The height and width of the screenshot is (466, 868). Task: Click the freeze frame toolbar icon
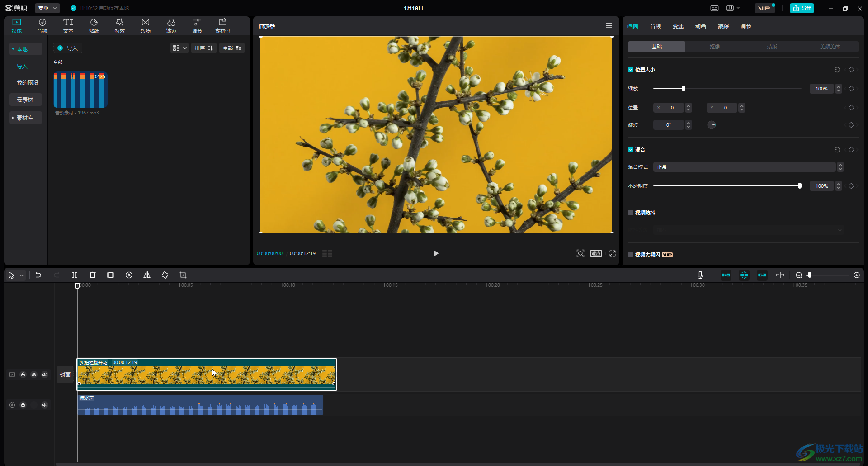[x=111, y=275]
